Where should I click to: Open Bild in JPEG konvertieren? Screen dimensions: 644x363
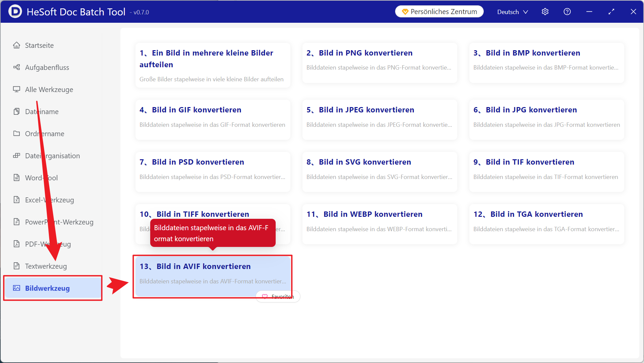pyautogui.click(x=380, y=119)
